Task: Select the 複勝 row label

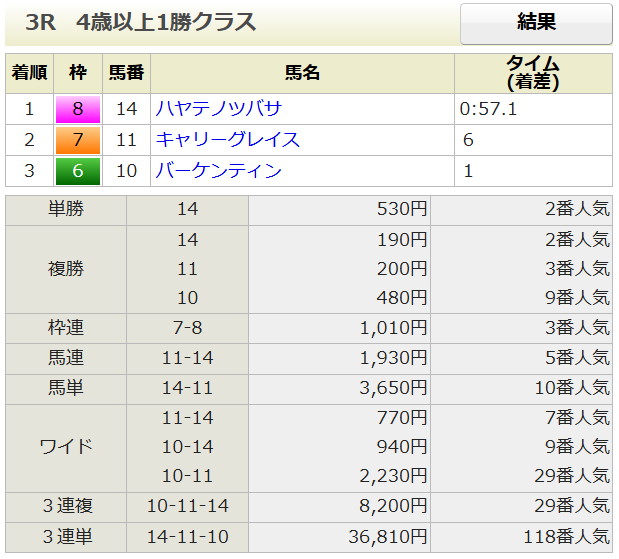Action: (66, 269)
